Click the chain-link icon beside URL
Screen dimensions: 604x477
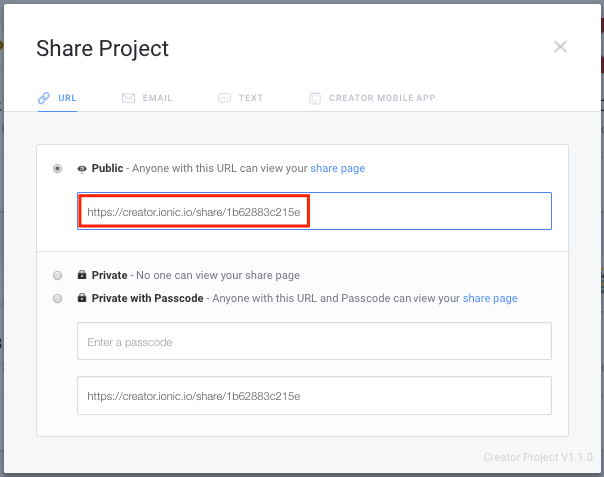tap(44, 98)
